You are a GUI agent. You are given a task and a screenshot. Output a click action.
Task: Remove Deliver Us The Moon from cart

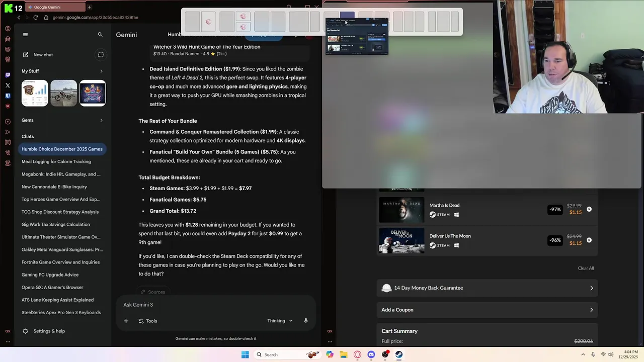(x=589, y=240)
